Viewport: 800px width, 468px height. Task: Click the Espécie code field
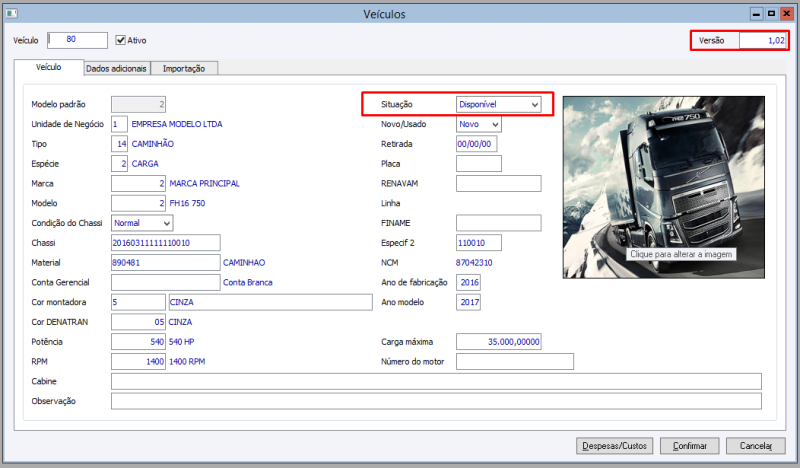pyautogui.click(x=119, y=164)
